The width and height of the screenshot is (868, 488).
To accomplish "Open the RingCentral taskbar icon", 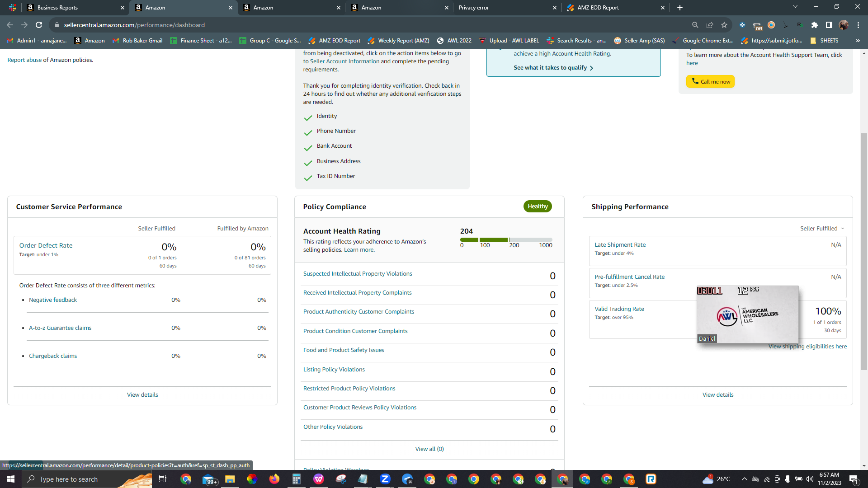I will point(651,479).
